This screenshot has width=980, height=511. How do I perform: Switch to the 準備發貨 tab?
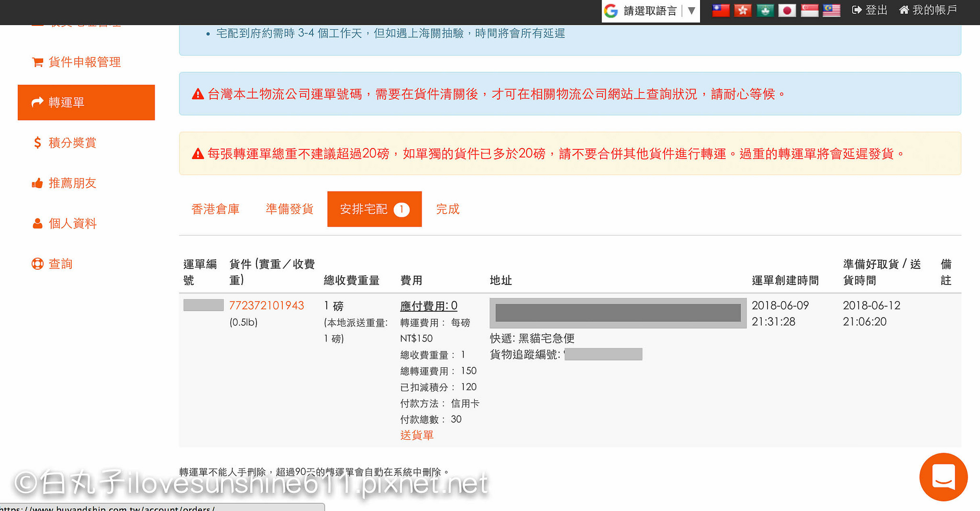tap(290, 209)
